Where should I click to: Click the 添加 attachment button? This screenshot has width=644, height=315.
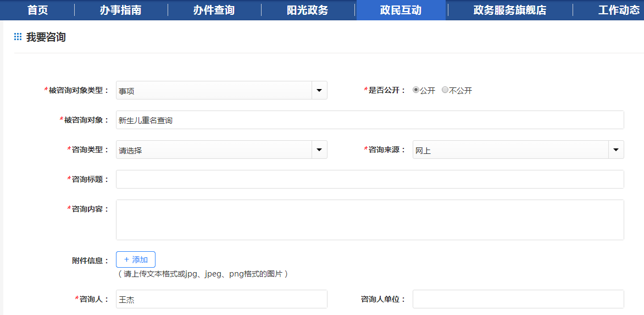pos(136,259)
